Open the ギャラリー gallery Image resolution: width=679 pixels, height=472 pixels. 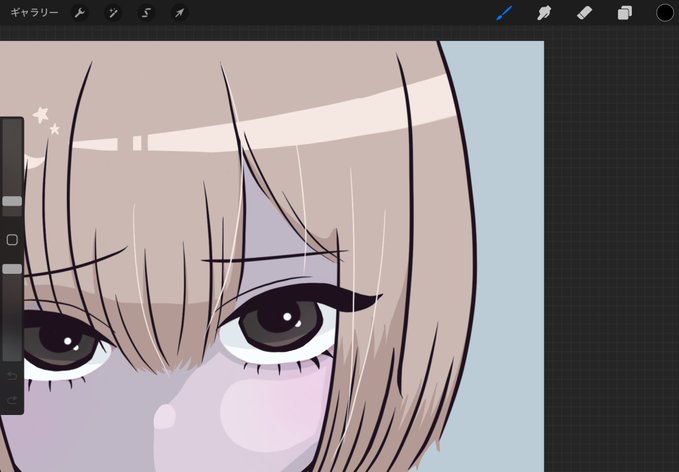click(x=34, y=13)
